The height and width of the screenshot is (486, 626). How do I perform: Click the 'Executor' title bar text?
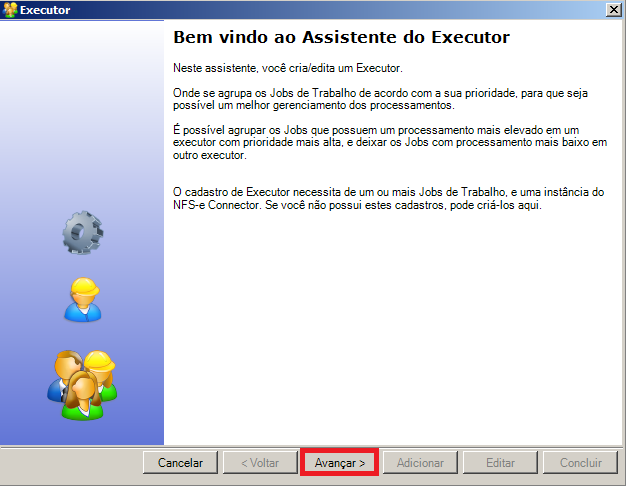(x=45, y=10)
